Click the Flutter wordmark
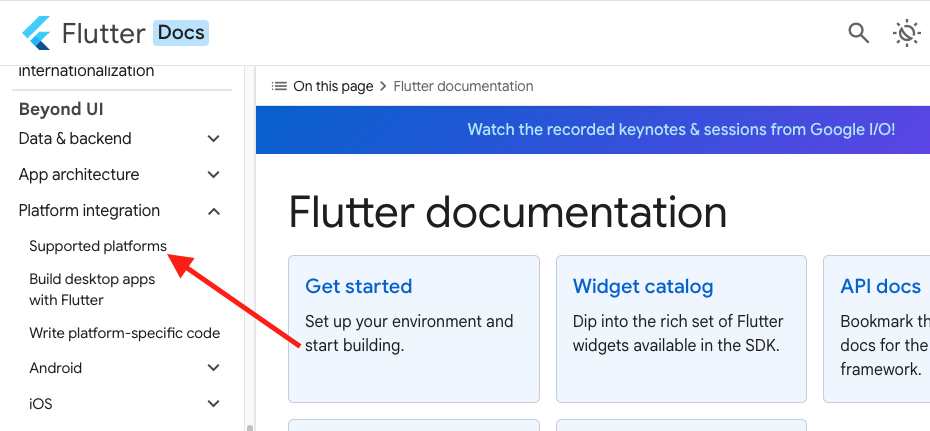The width and height of the screenshot is (930, 431). [x=103, y=34]
